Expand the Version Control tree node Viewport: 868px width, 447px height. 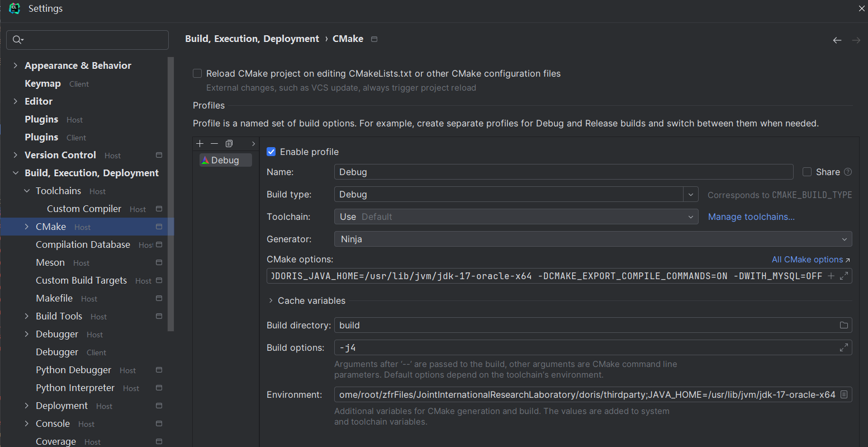tap(16, 155)
